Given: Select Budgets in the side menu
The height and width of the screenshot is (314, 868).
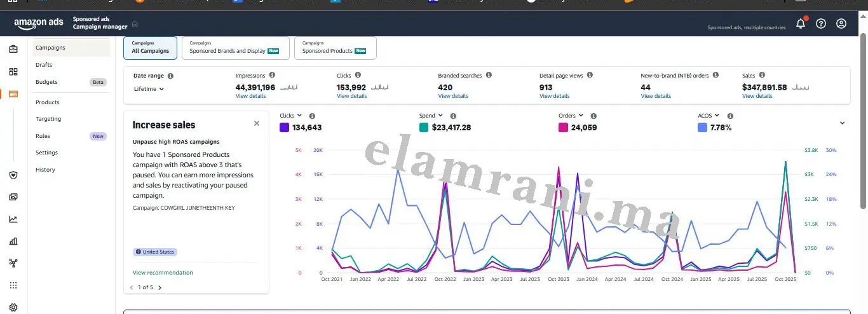Looking at the screenshot, I should point(46,82).
